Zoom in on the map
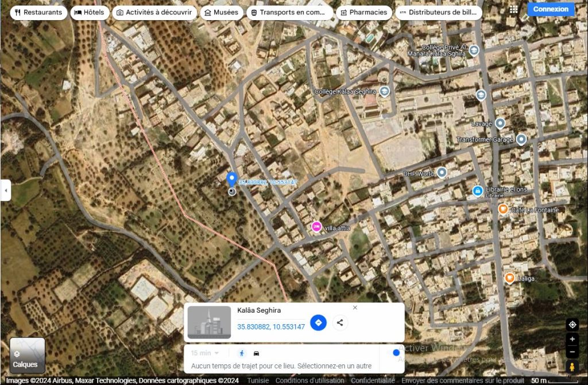Viewport: 588px width, 385px height. coord(572,339)
